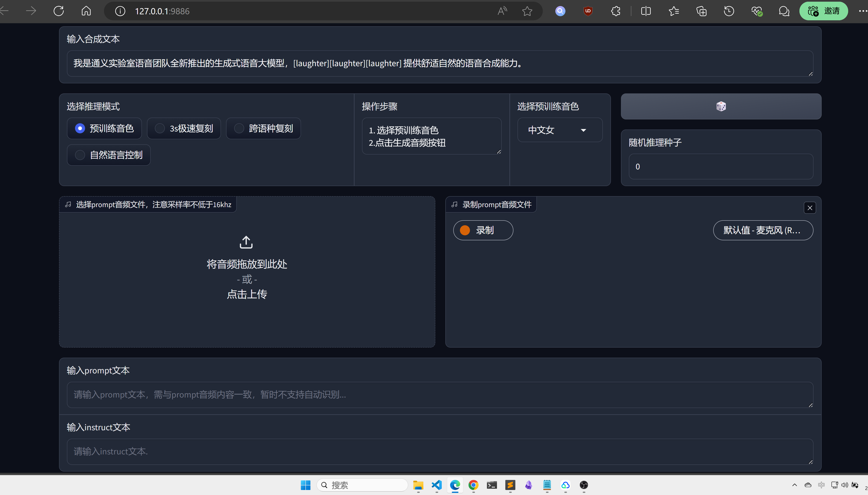
Task: Click the 随机推理种子 number field
Action: 720,167
